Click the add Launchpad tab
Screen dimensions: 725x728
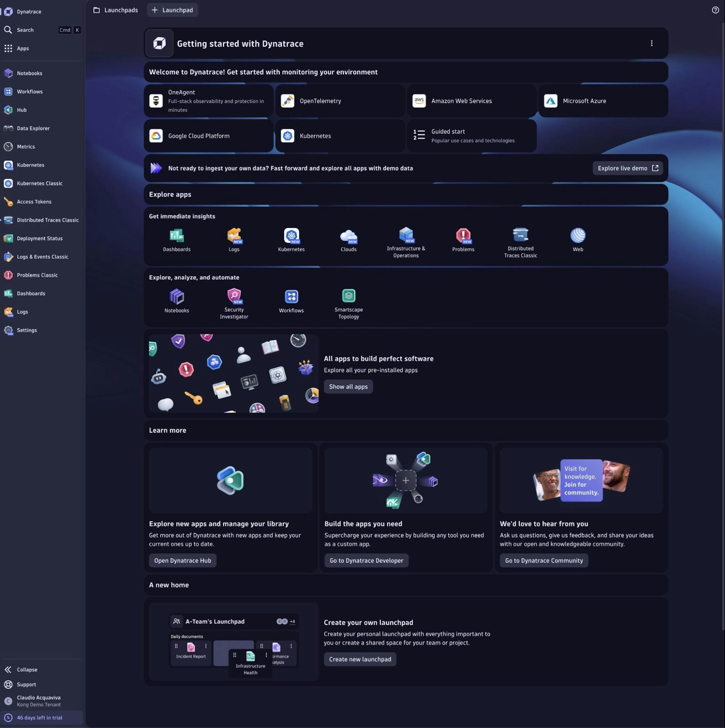tap(172, 10)
